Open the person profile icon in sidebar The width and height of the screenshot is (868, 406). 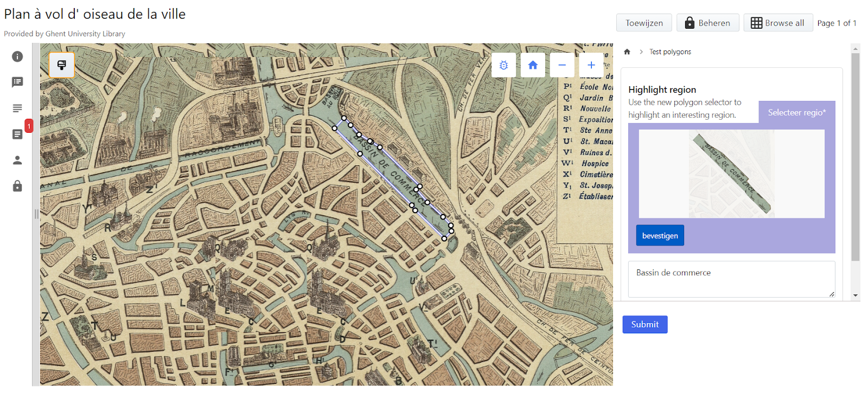17,160
